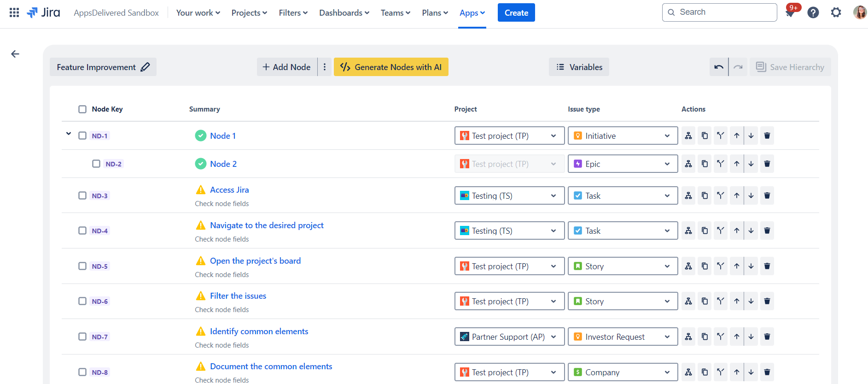Click Generate Nodes with AI button

tap(391, 67)
